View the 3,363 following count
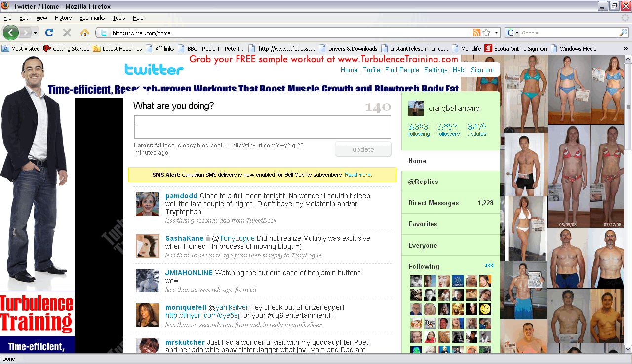 pyautogui.click(x=419, y=129)
